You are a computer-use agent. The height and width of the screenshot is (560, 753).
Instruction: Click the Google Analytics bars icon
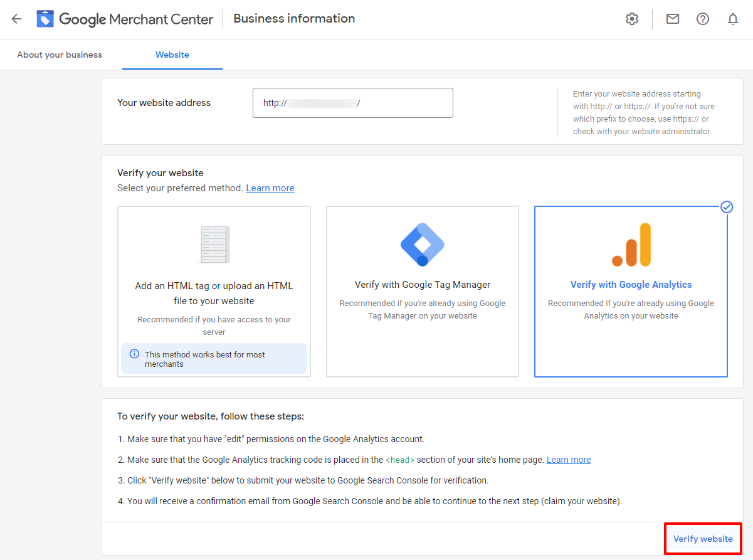click(631, 245)
